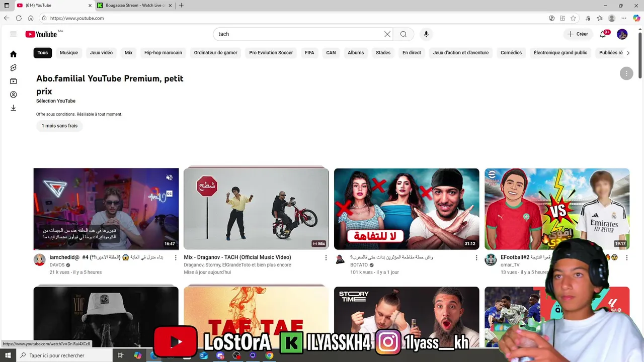The width and height of the screenshot is (644, 362).
Task: Open Home in the left sidebar
Action: [x=14, y=54]
